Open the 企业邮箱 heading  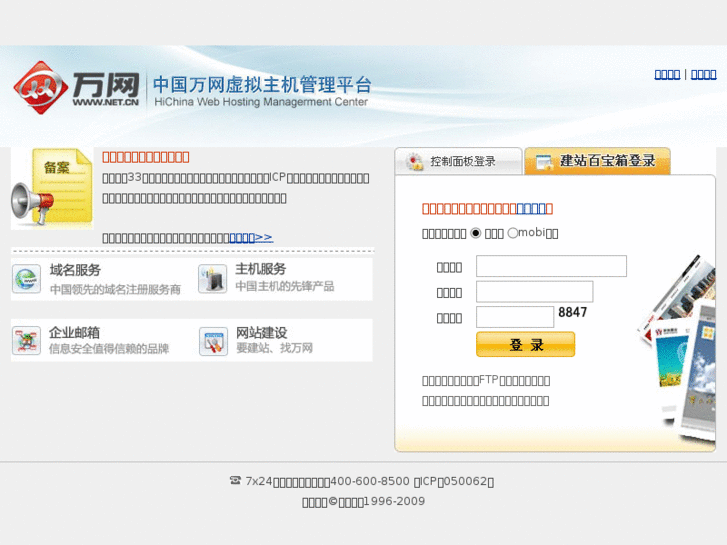click(74, 333)
